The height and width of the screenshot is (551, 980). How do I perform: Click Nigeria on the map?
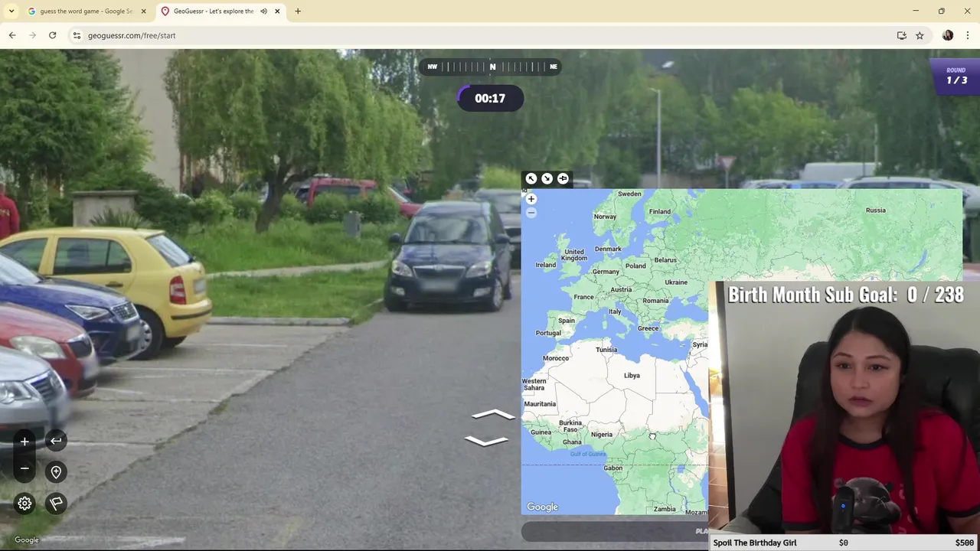point(601,434)
